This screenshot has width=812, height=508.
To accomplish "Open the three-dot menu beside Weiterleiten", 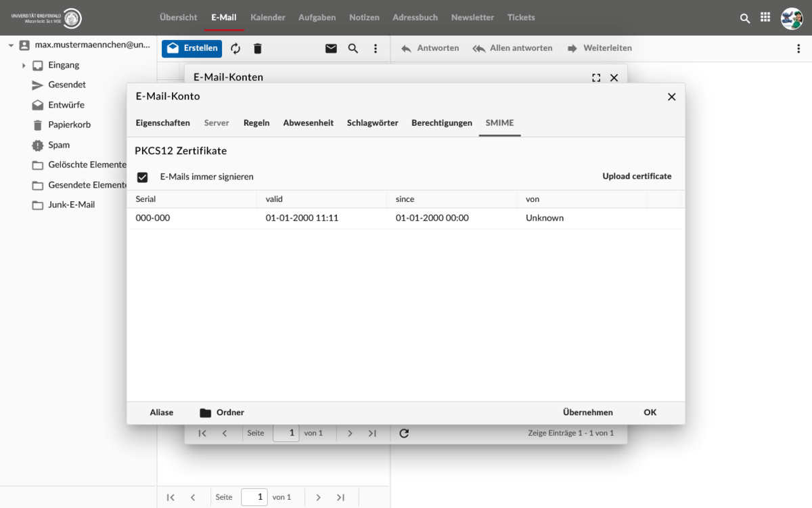I will [x=798, y=49].
